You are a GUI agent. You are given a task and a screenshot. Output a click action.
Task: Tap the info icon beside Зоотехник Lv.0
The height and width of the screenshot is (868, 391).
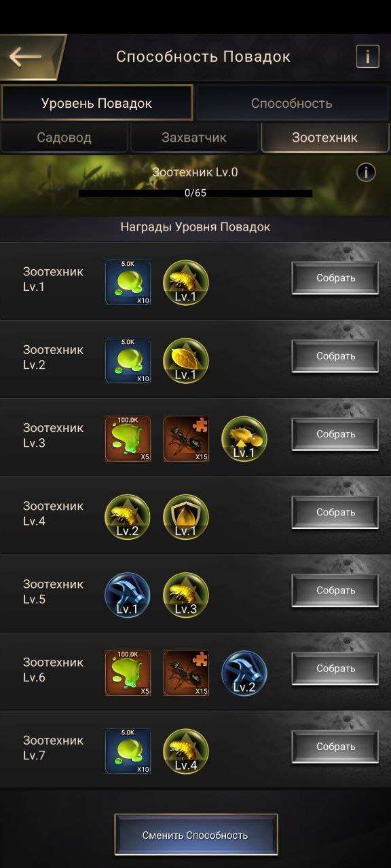(x=366, y=172)
